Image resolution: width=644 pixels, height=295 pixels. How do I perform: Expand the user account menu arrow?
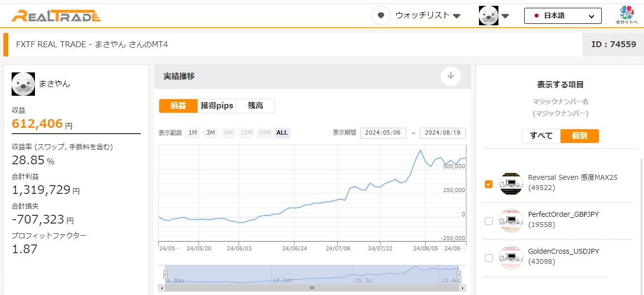point(505,16)
